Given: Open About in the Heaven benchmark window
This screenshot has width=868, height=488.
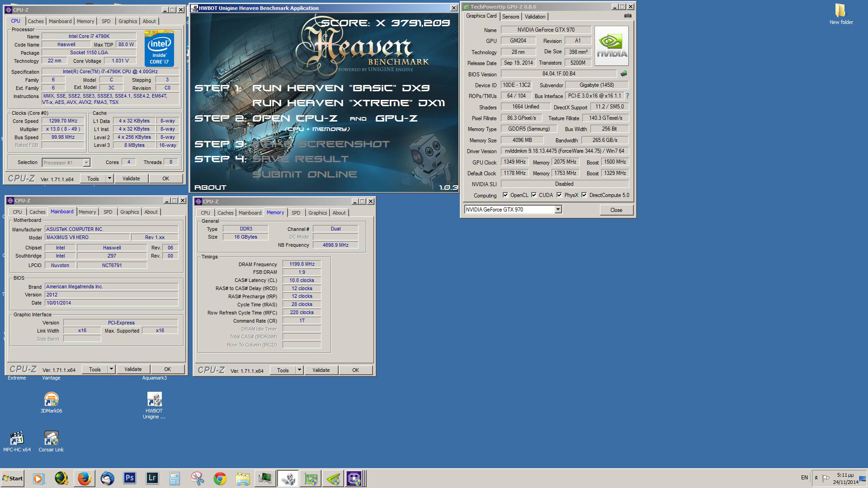Looking at the screenshot, I should pos(210,187).
